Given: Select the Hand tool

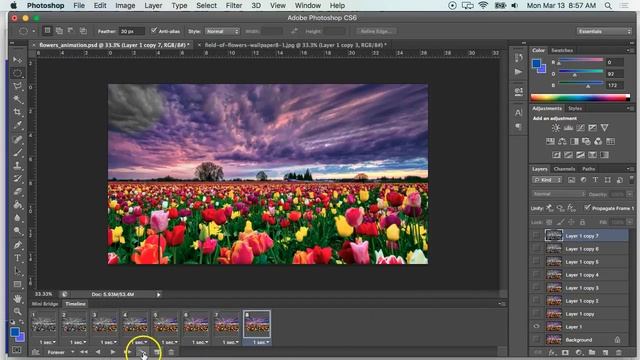Looking at the screenshot, I should (17, 299).
